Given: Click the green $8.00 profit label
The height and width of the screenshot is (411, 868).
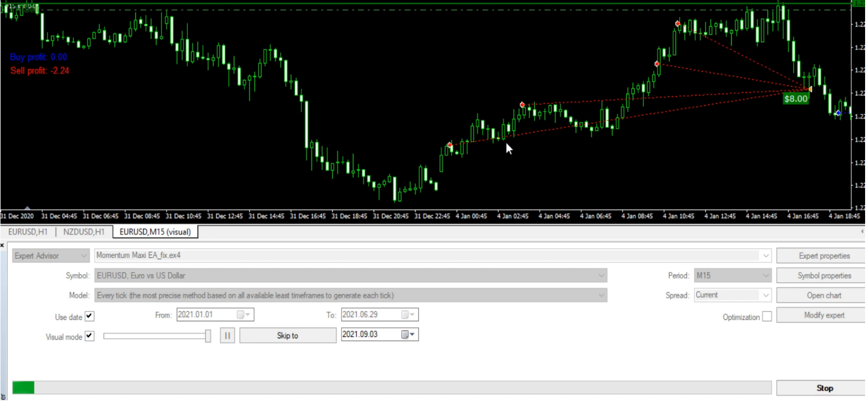Looking at the screenshot, I should [x=795, y=99].
